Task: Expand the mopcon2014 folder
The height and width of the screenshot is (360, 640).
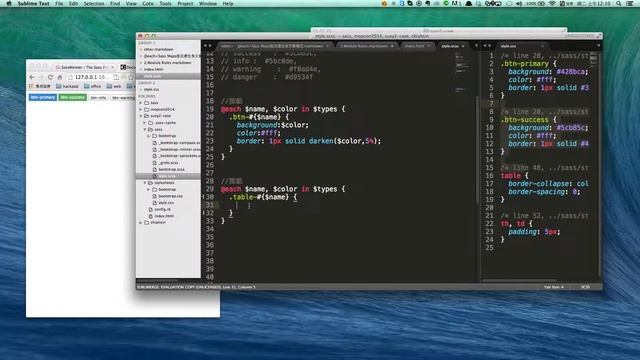Action: (141, 109)
